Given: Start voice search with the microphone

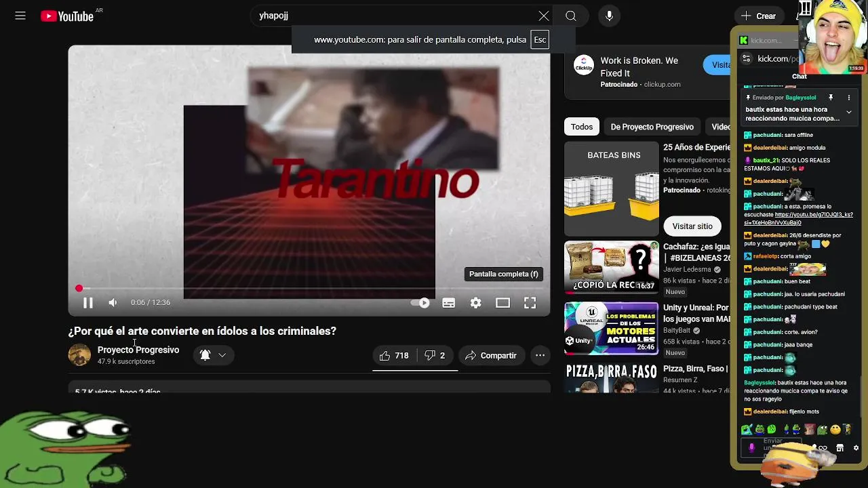Looking at the screenshot, I should coord(609,16).
